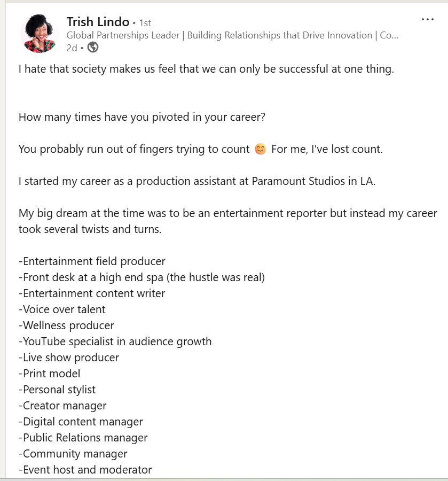Image resolution: width=448 pixels, height=481 pixels.
Task: Click the "I hate that society" opening line
Action: click(206, 69)
